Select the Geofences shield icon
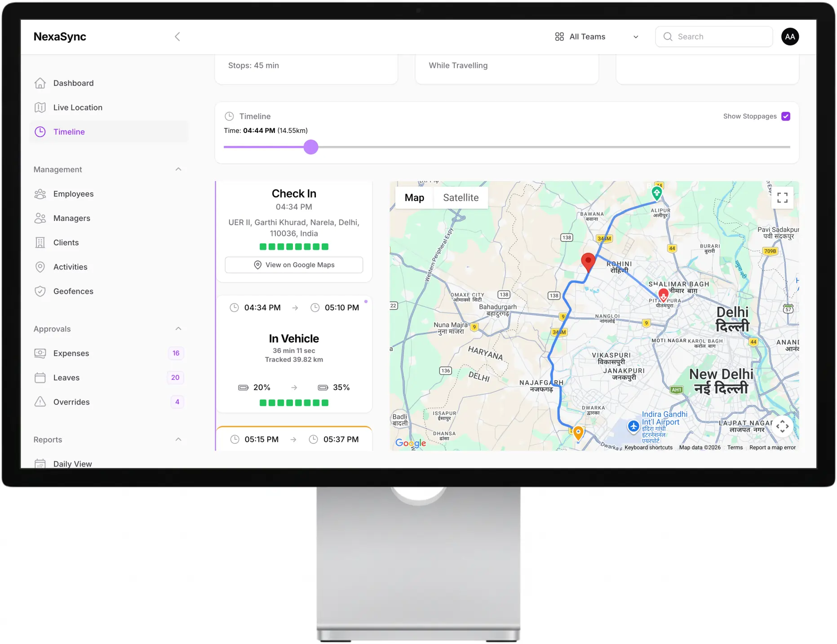 [x=40, y=291]
